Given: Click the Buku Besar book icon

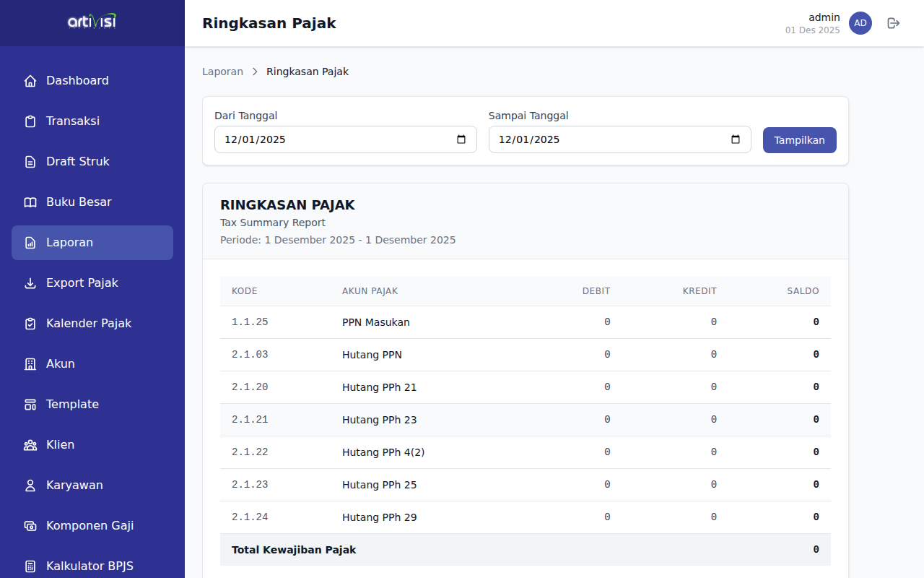Looking at the screenshot, I should [30, 202].
